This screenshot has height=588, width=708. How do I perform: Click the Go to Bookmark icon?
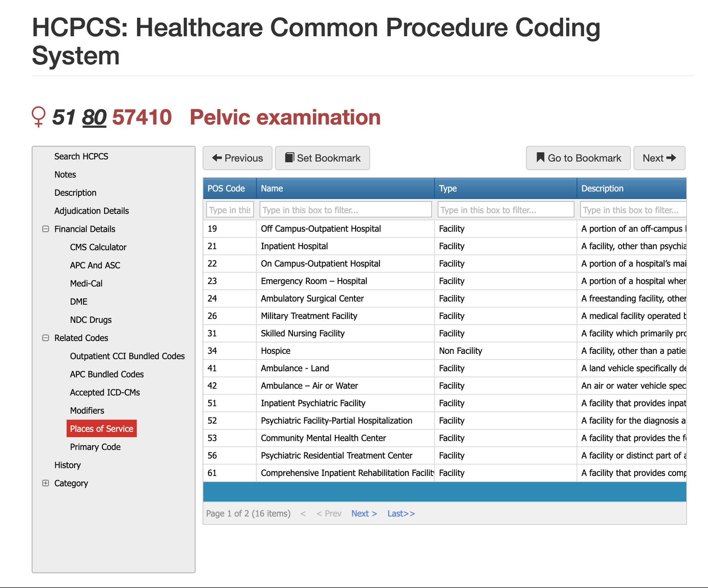(x=540, y=158)
